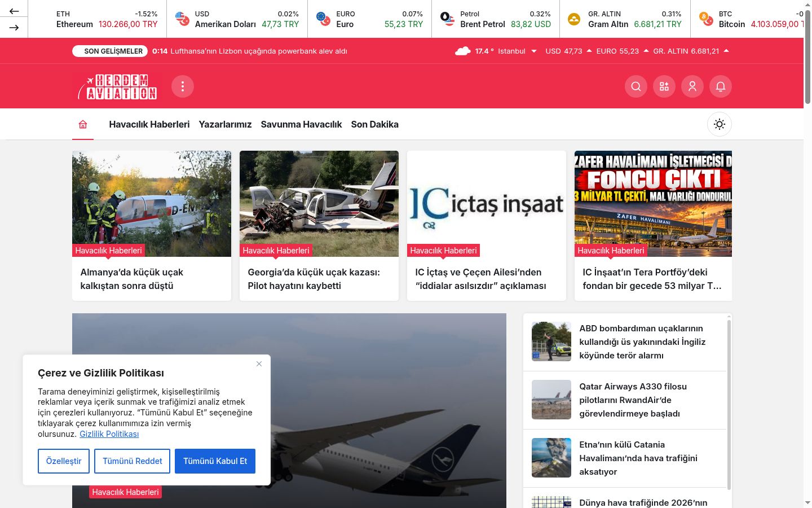Click category tag on Georgia card
The width and height of the screenshot is (812, 508).
pyautogui.click(x=276, y=251)
